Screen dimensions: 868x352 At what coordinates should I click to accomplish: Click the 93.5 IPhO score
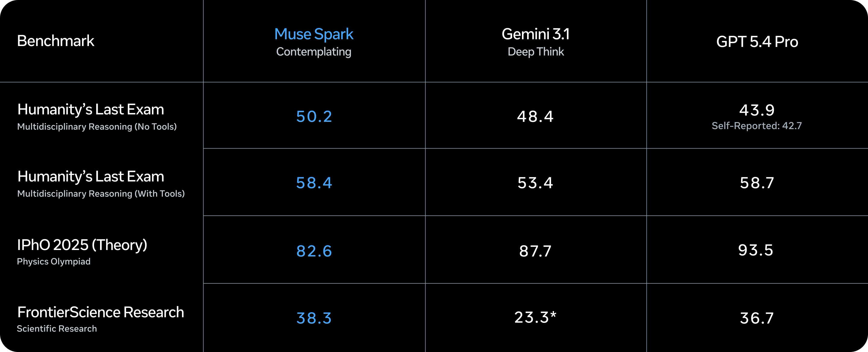click(x=756, y=250)
